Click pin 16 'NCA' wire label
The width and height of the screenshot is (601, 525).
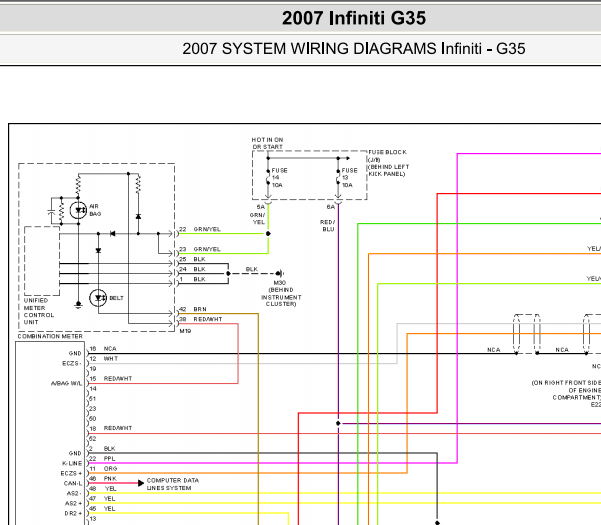coord(110,349)
